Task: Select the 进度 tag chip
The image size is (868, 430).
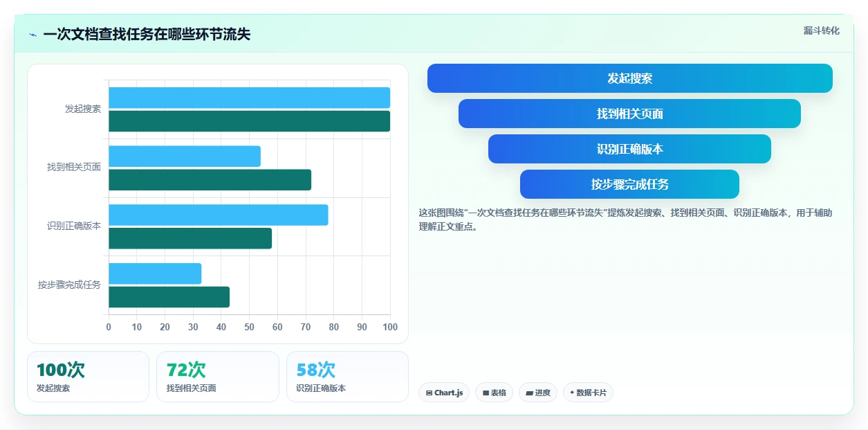Action: pyautogui.click(x=538, y=393)
